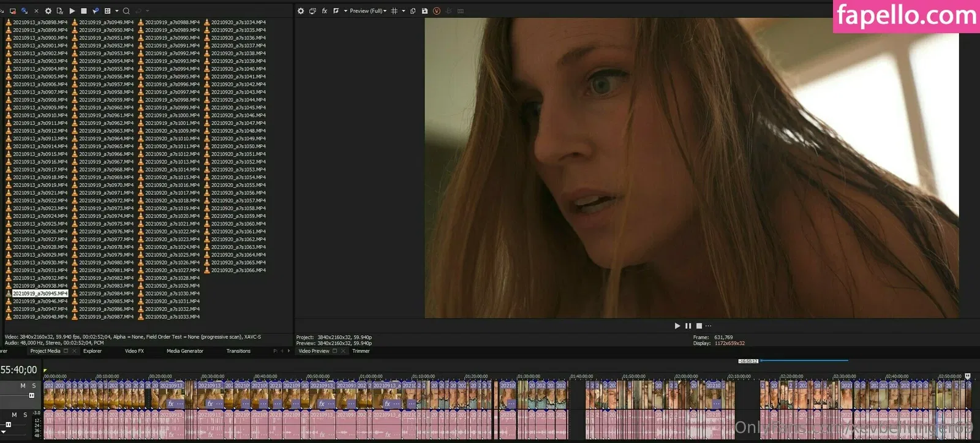Select file 20210919_a7s0945.MP4 in media list

[x=40, y=293]
